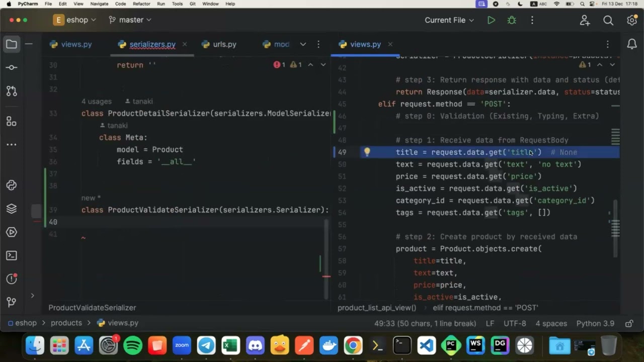Open the Terminal tool window

point(11,255)
